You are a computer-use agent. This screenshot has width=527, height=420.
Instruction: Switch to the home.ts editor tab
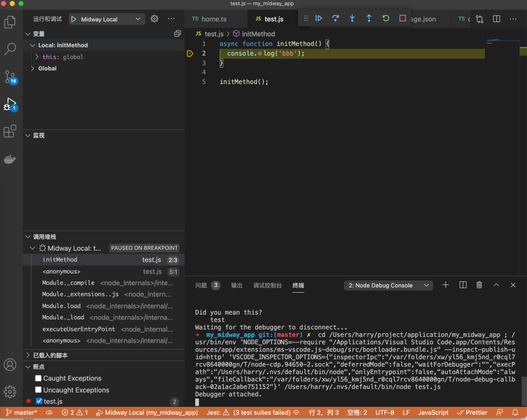(x=214, y=19)
